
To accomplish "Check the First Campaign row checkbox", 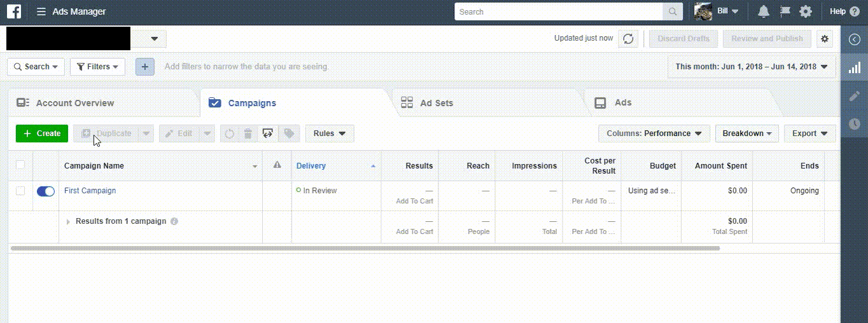I will (20, 191).
